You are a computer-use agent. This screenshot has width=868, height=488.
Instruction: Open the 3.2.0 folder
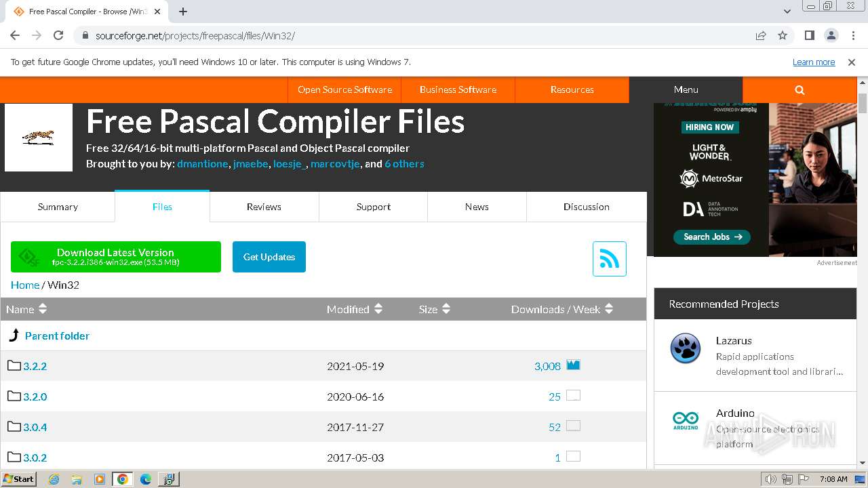pos(35,396)
